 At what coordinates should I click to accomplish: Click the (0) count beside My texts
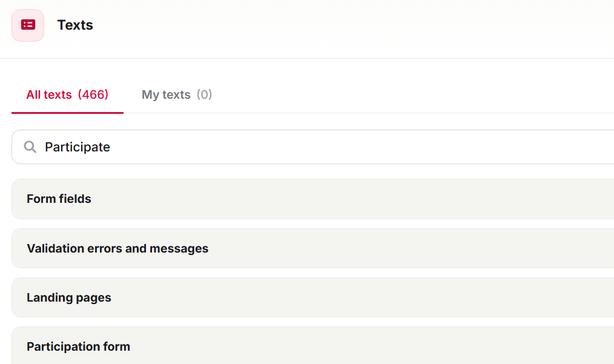click(205, 94)
